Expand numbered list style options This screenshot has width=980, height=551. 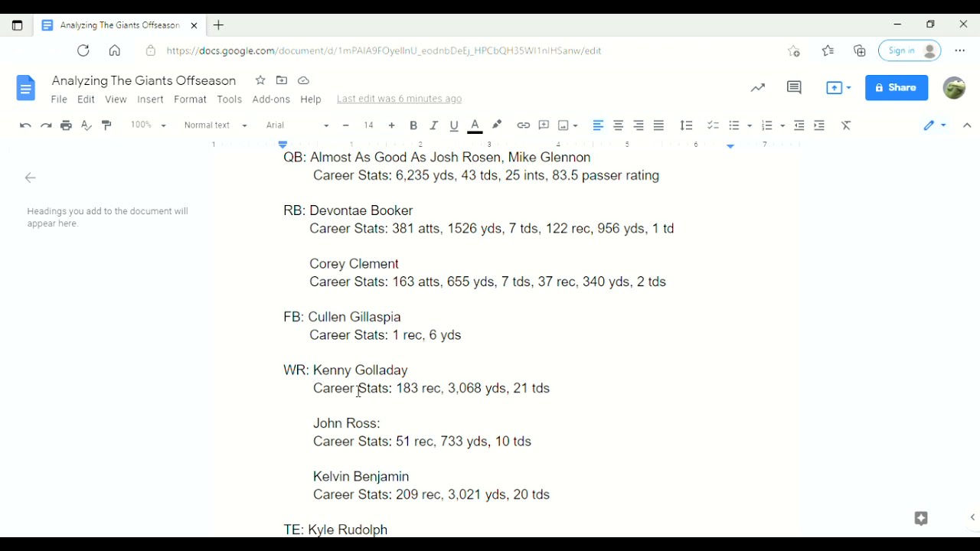pos(782,126)
